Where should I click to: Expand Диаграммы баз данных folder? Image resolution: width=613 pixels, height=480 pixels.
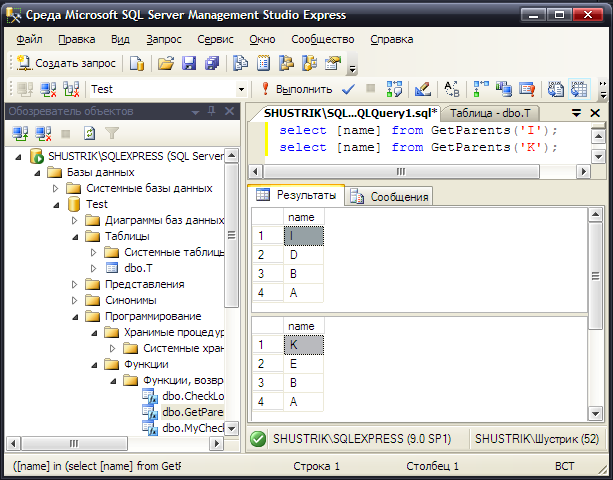74,220
